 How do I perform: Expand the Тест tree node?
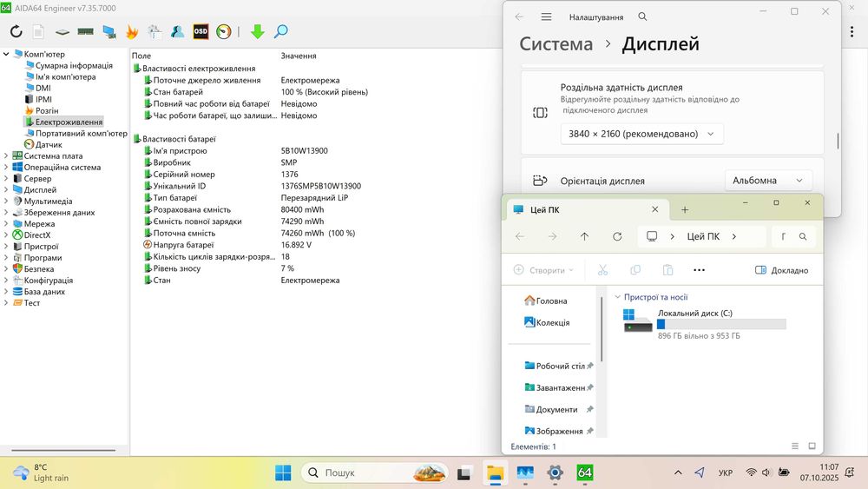[6, 303]
